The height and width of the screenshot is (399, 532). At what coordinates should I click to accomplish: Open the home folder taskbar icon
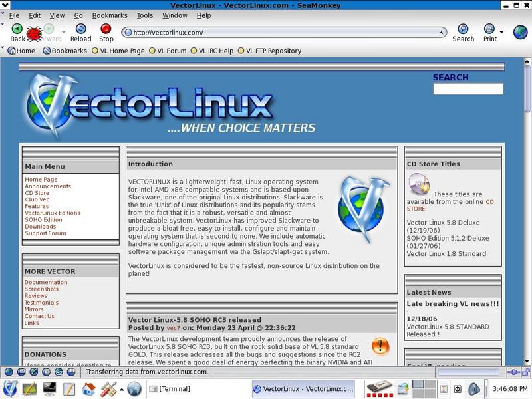88,389
